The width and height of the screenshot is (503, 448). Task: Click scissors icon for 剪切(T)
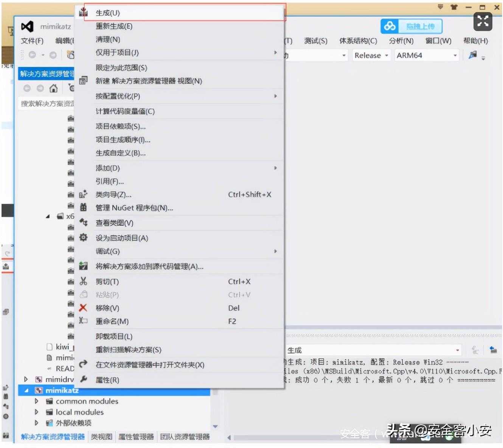[83, 281]
